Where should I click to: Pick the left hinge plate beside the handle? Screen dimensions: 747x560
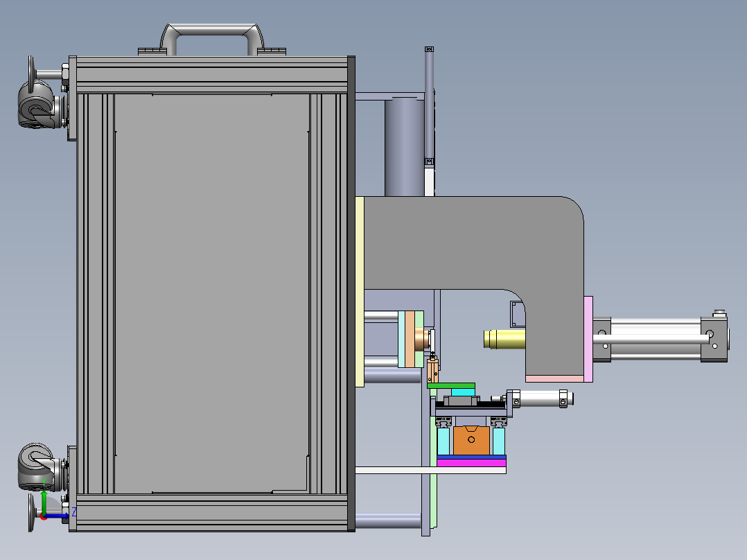pyautogui.click(x=152, y=51)
